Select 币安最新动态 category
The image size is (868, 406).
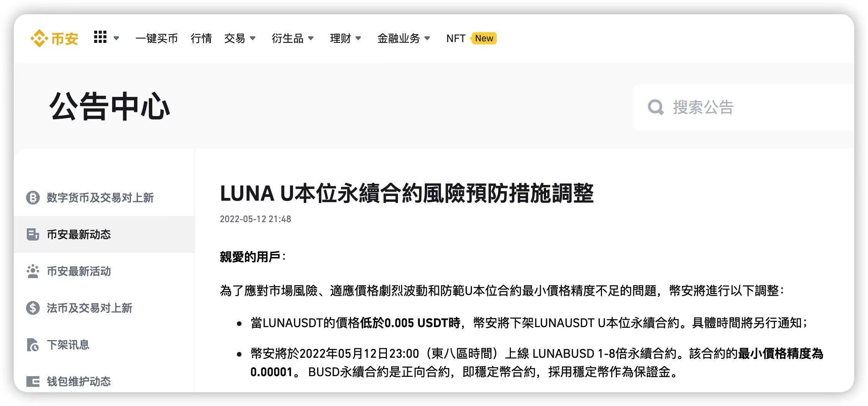[x=104, y=234]
